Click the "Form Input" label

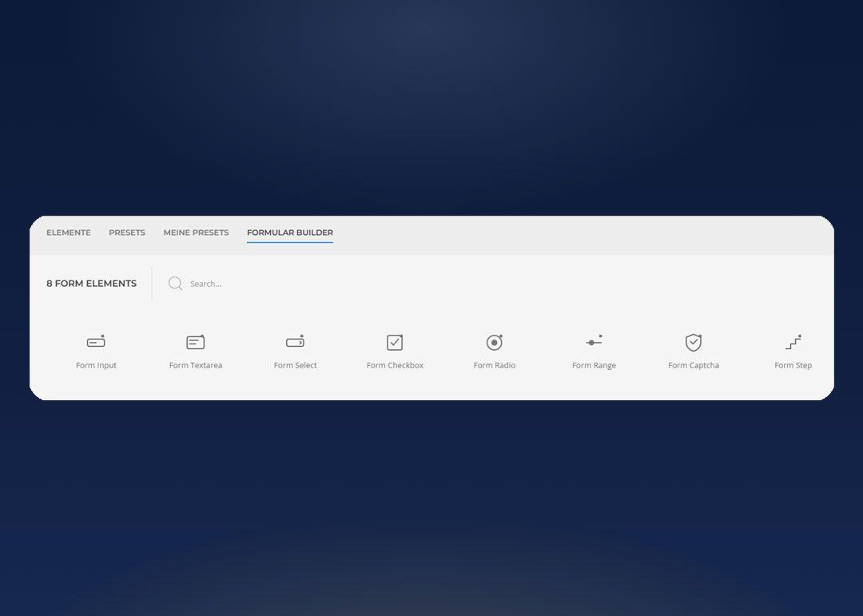pos(97,366)
